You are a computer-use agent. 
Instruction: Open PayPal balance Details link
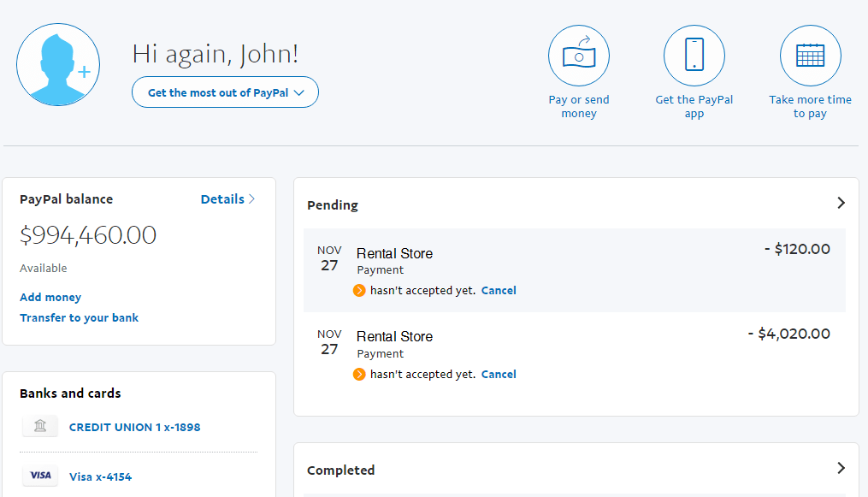click(x=227, y=199)
